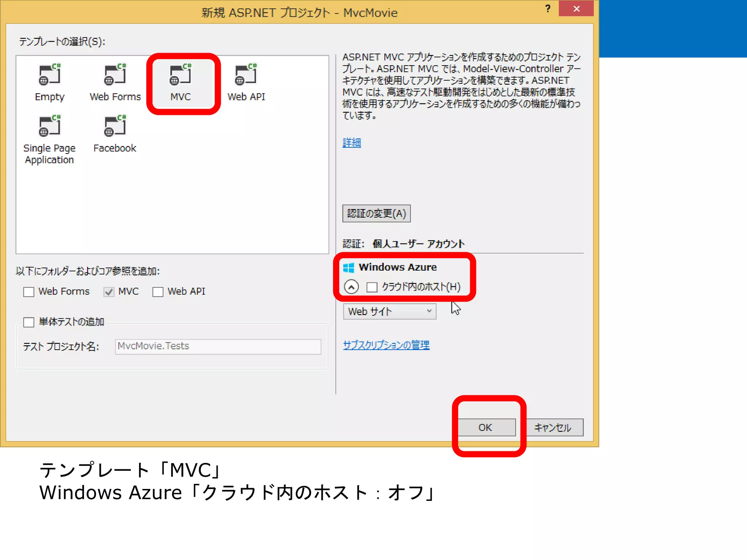Click the 認証の変更(A) button
Image resolution: width=747 pixels, height=560 pixels.
(376, 213)
